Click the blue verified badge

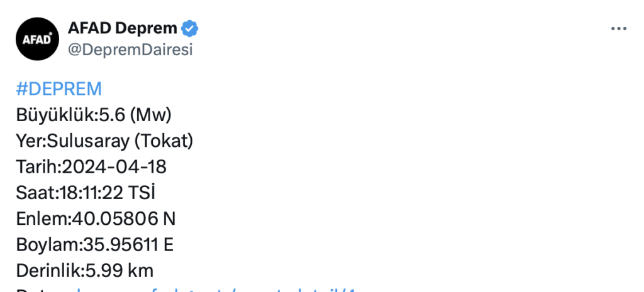[190, 28]
